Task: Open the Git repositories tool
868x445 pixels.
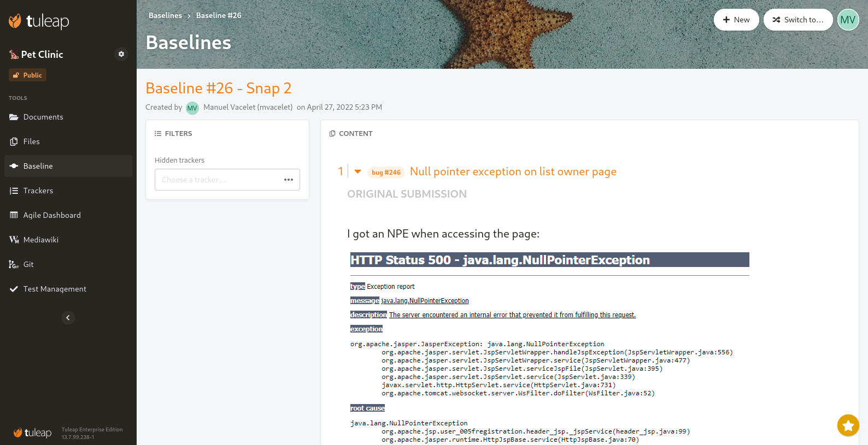Action: [28, 264]
